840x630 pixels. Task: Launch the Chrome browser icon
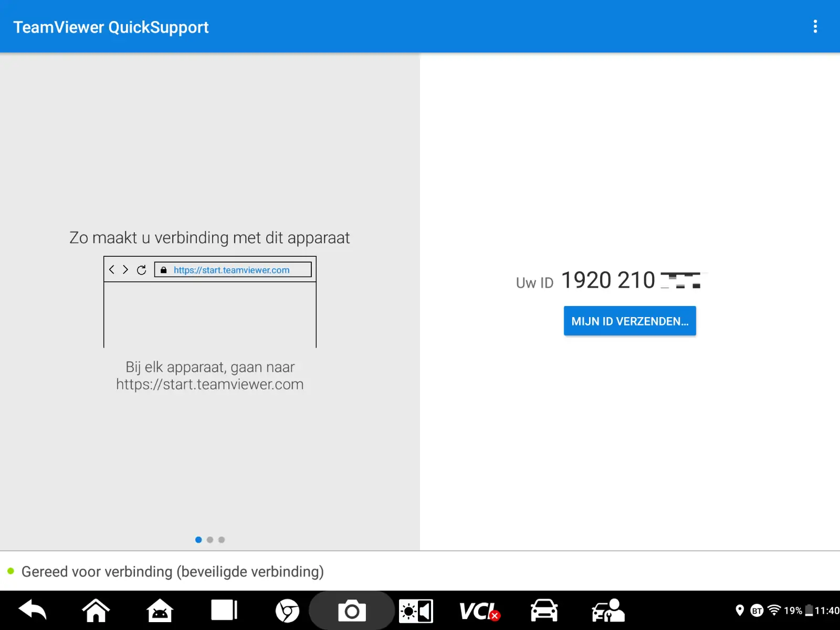tap(288, 611)
